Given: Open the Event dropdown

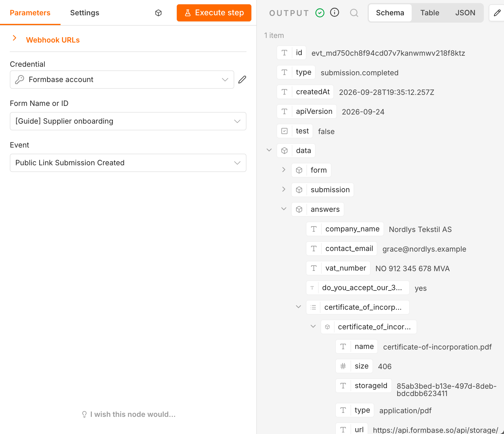Looking at the screenshot, I should [128, 163].
